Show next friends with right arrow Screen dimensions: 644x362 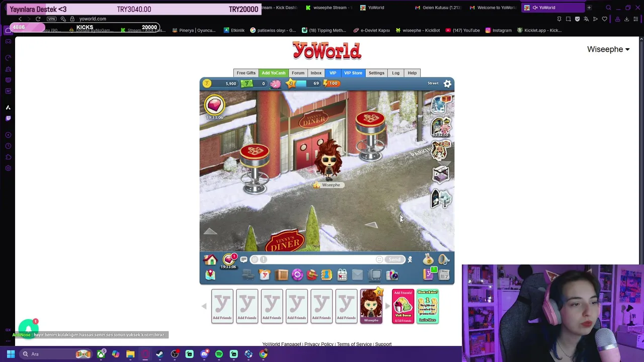tap(387, 306)
